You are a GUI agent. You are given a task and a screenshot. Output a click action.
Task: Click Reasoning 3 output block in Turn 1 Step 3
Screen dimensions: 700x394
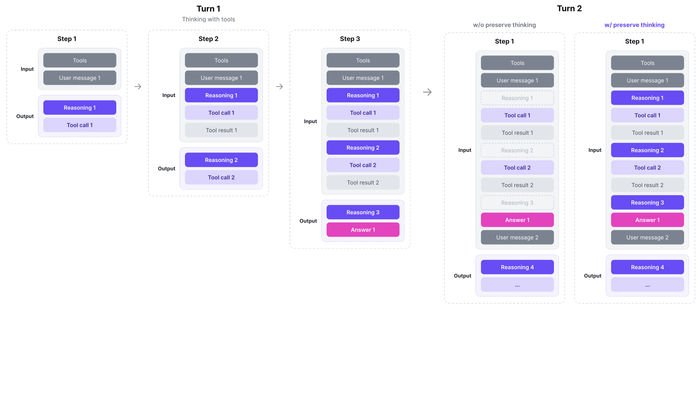click(x=363, y=212)
